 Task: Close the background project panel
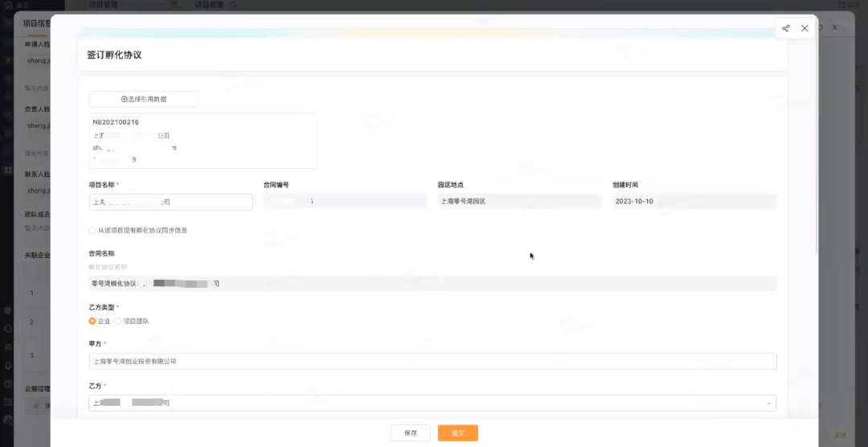point(835,27)
